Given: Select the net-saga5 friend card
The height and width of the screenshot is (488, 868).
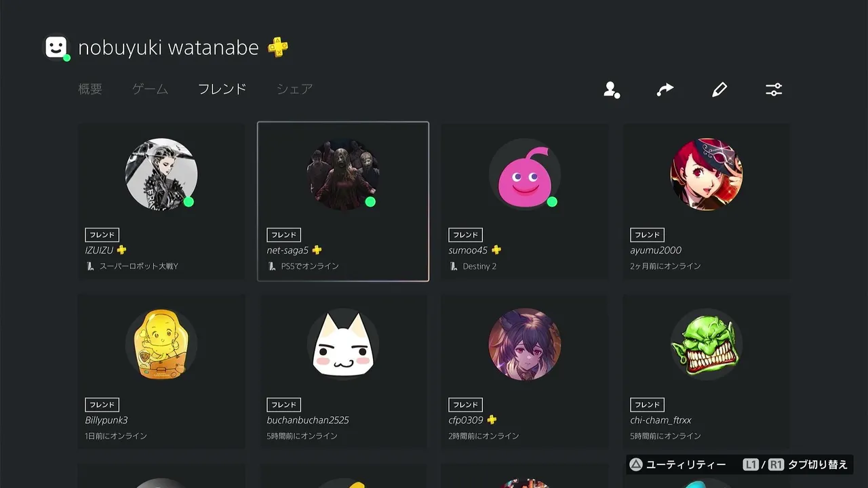Looking at the screenshot, I should click(343, 201).
